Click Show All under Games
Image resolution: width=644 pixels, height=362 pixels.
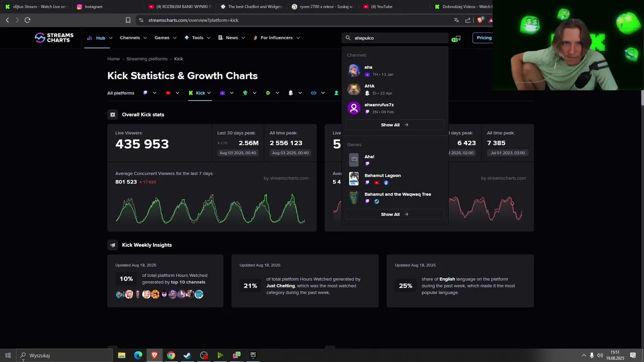click(395, 214)
